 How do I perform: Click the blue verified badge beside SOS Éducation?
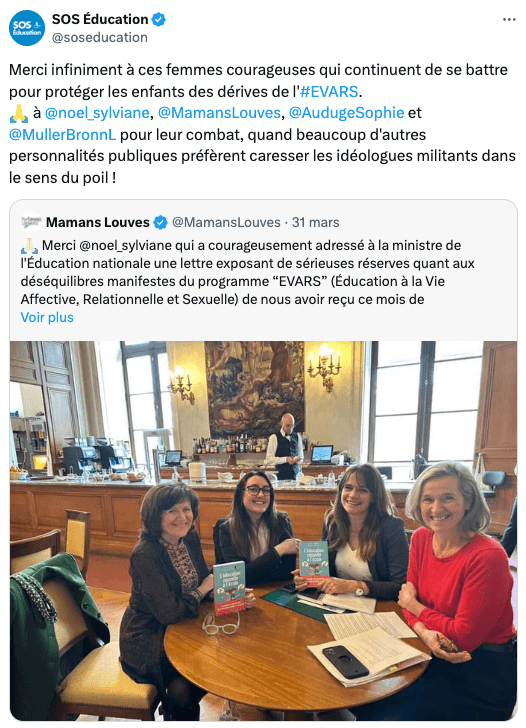point(159,20)
